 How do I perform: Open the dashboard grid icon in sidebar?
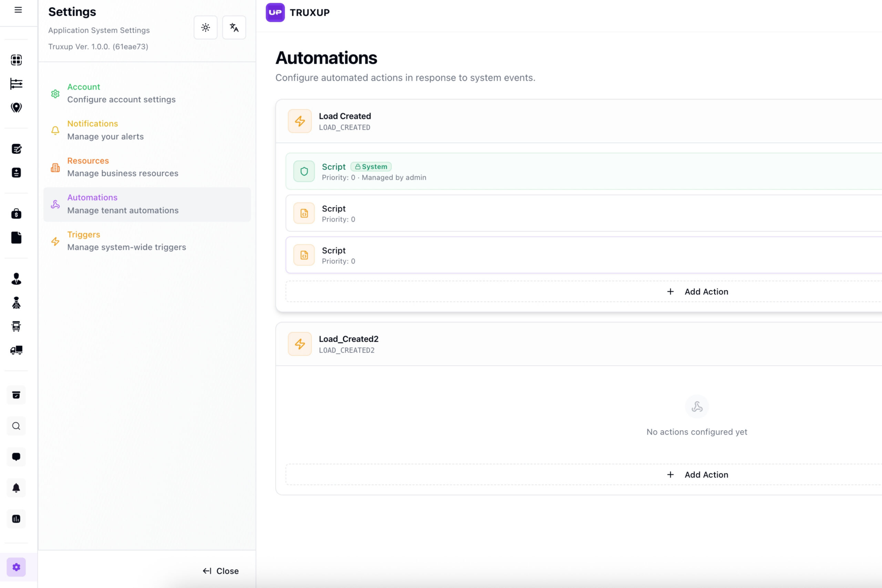16,60
